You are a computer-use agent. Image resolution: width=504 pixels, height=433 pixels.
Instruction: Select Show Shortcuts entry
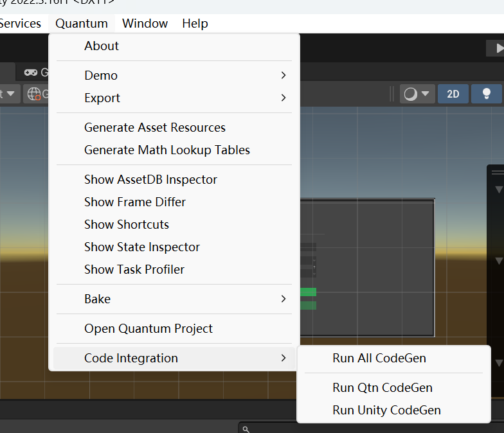[x=174, y=225]
